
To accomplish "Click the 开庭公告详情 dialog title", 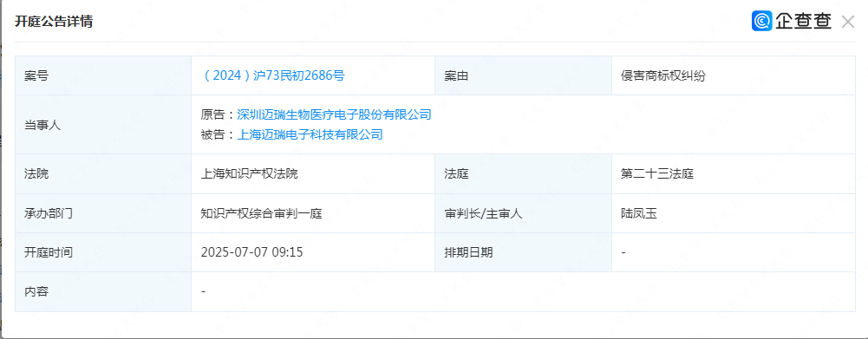I will tap(54, 22).
